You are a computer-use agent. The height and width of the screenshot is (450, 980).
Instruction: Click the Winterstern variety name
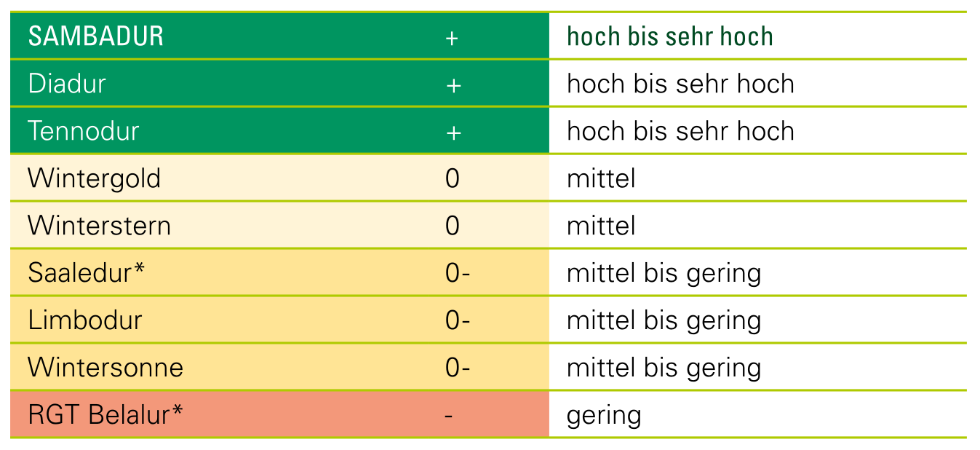99,226
